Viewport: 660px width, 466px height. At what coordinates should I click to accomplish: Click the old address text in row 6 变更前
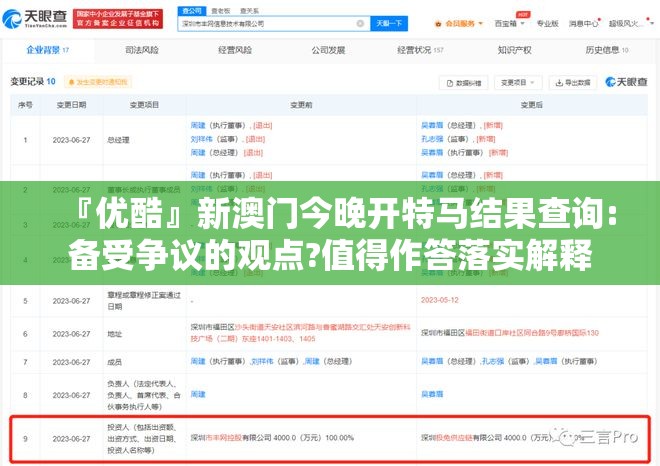[301, 333]
